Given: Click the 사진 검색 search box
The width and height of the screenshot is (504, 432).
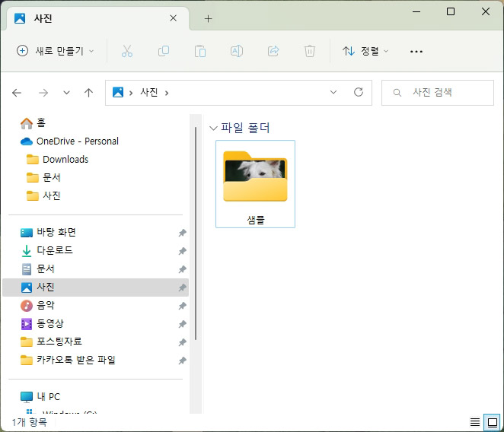Looking at the screenshot, I should (x=438, y=93).
